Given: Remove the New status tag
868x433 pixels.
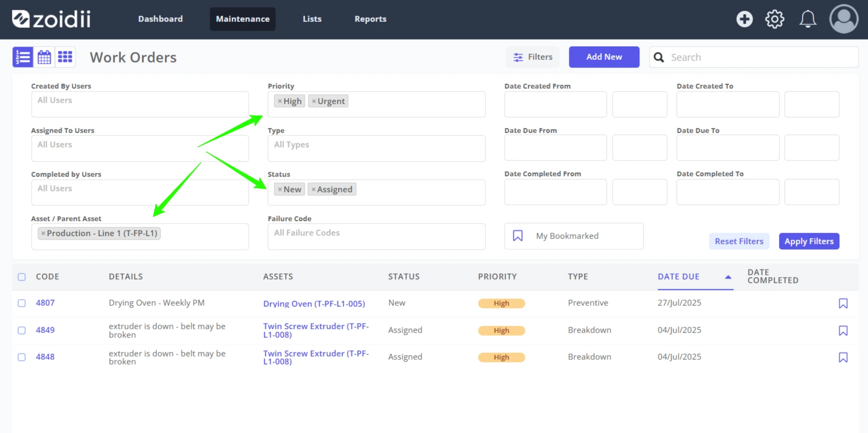Looking at the screenshot, I should [x=280, y=189].
